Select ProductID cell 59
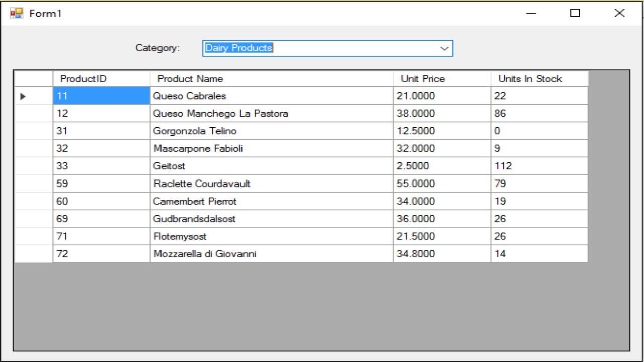The width and height of the screenshot is (644, 362). click(x=102, y=184)
